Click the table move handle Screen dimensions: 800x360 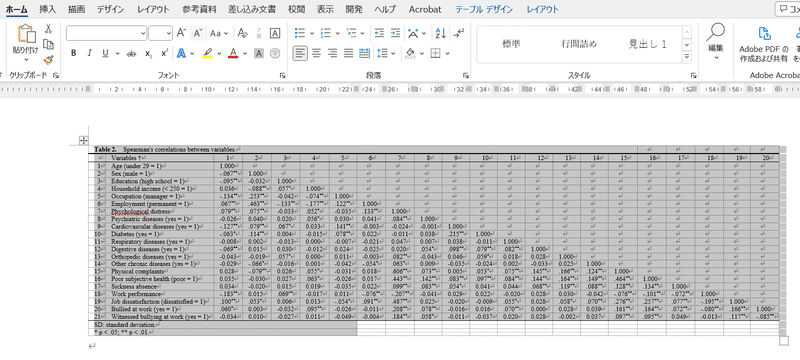(x=83, y=141)
